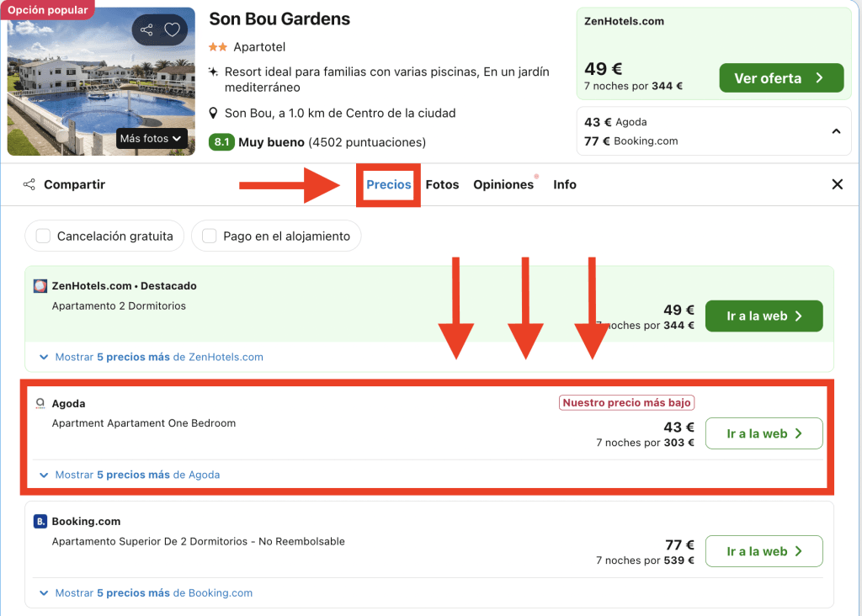Image resolution: width=862 pixels, height=616 pixels.
Task: Switch to the Fotos tab
Action: tap(442, 184)
